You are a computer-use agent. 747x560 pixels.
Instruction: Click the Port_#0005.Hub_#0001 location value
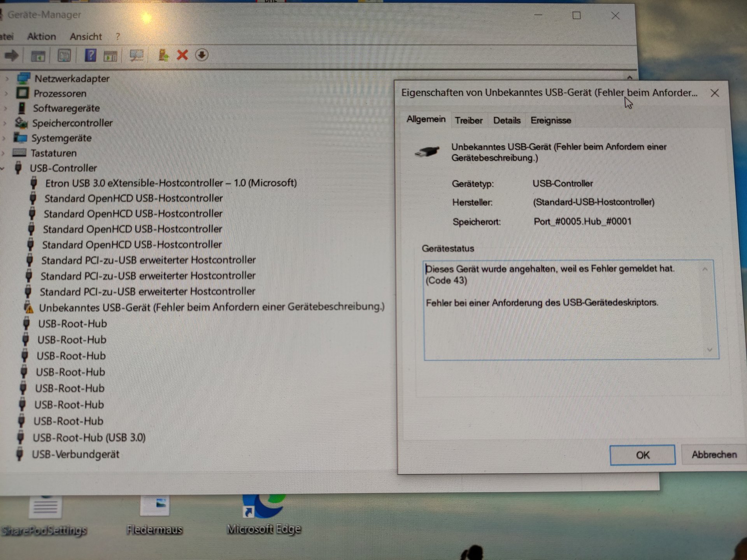(x=582, y=222)
